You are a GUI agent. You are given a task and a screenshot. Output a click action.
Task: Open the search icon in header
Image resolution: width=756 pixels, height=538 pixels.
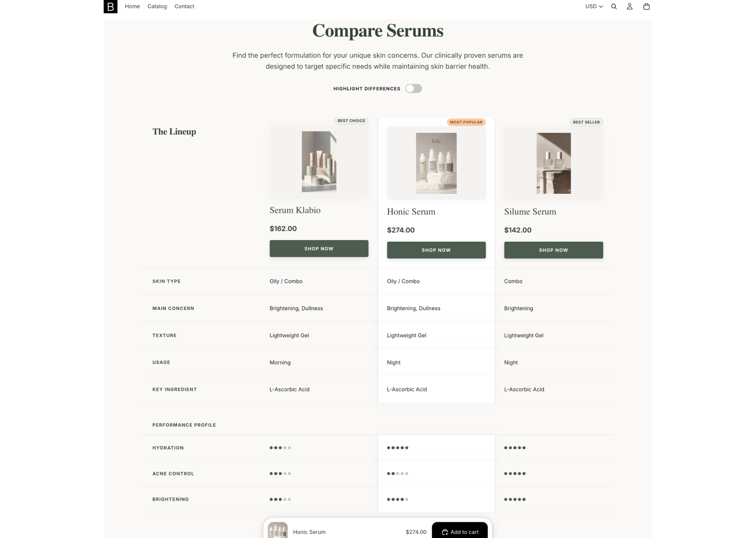point(614,6)
